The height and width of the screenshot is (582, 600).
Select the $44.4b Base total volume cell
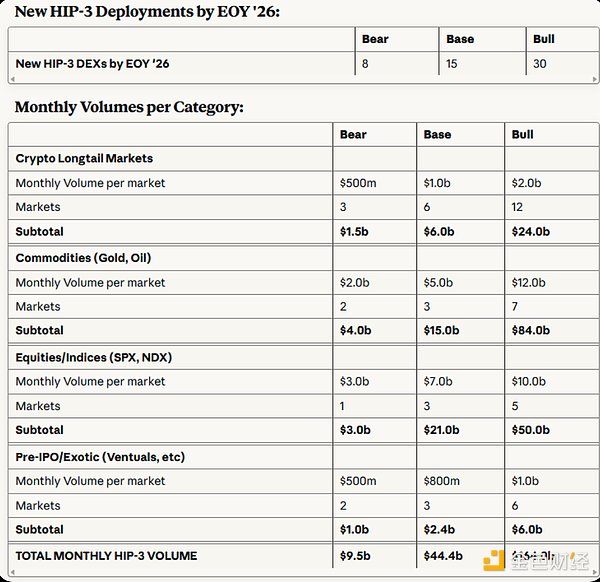point(443,555)
